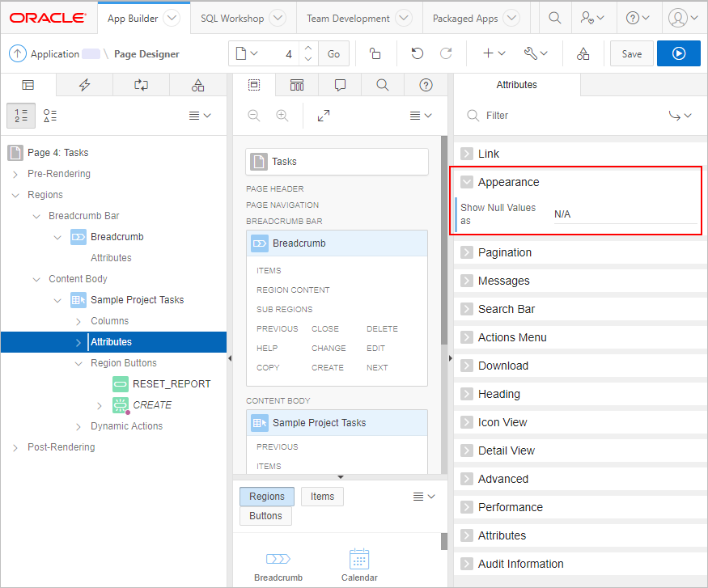Select the Regions toggle button
Viewport: 708px width, 588px height.
click(x=267, y=496)
